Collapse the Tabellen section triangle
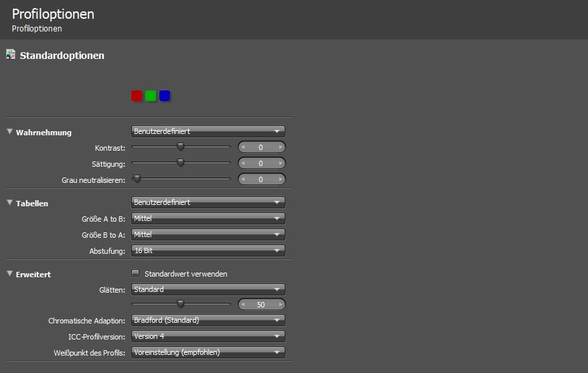 tap(10, 202)
